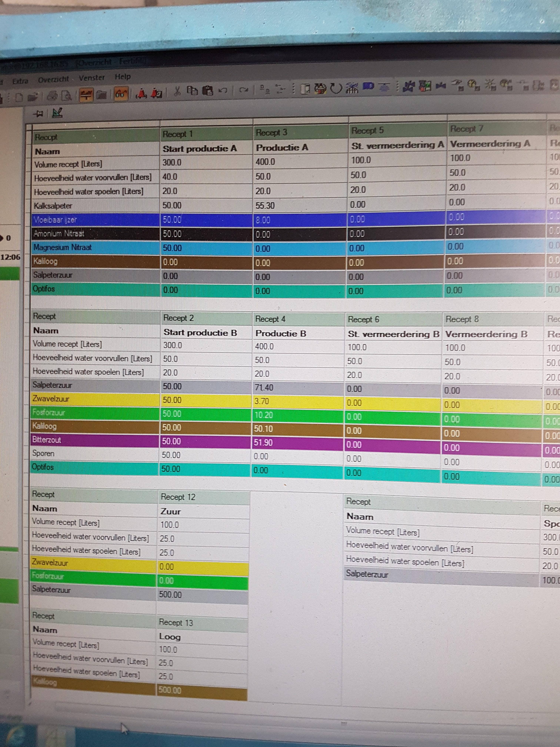Click the alarm bell with list icon

[156, 94]
